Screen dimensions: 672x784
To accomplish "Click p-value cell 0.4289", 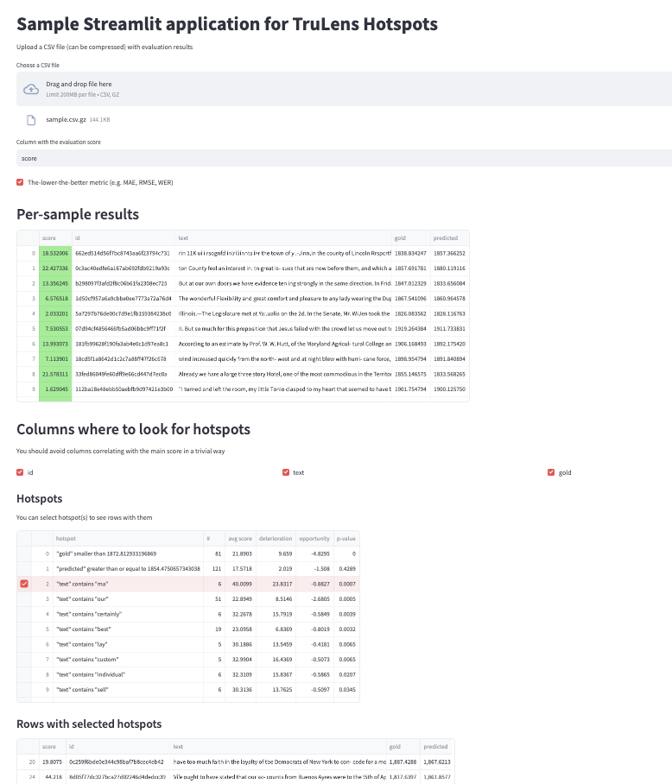I will click(346, 569).
